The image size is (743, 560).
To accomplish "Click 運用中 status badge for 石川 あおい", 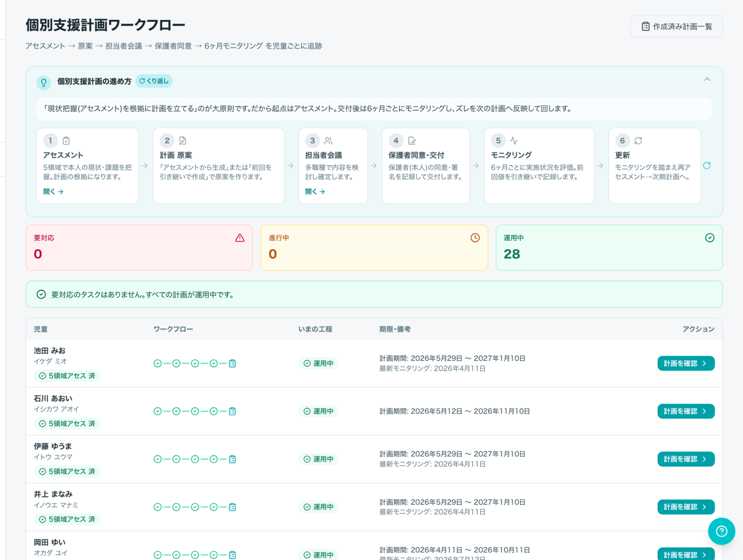I will (318, 412).
